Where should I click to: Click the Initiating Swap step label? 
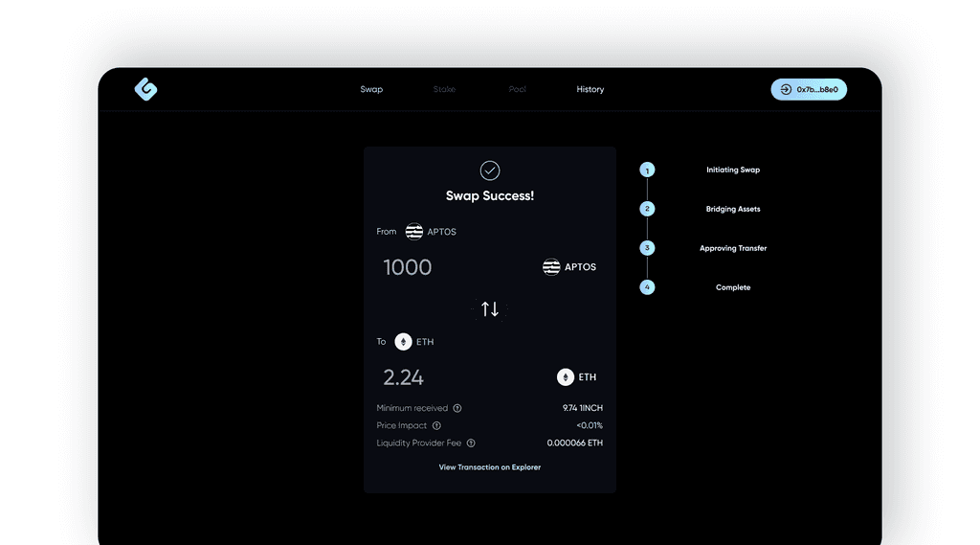tap(733, 170)
